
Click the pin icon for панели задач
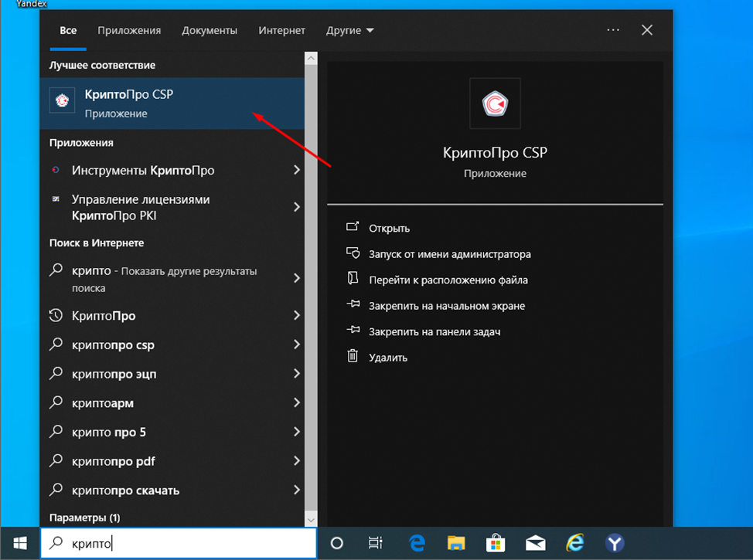(353, 330)
